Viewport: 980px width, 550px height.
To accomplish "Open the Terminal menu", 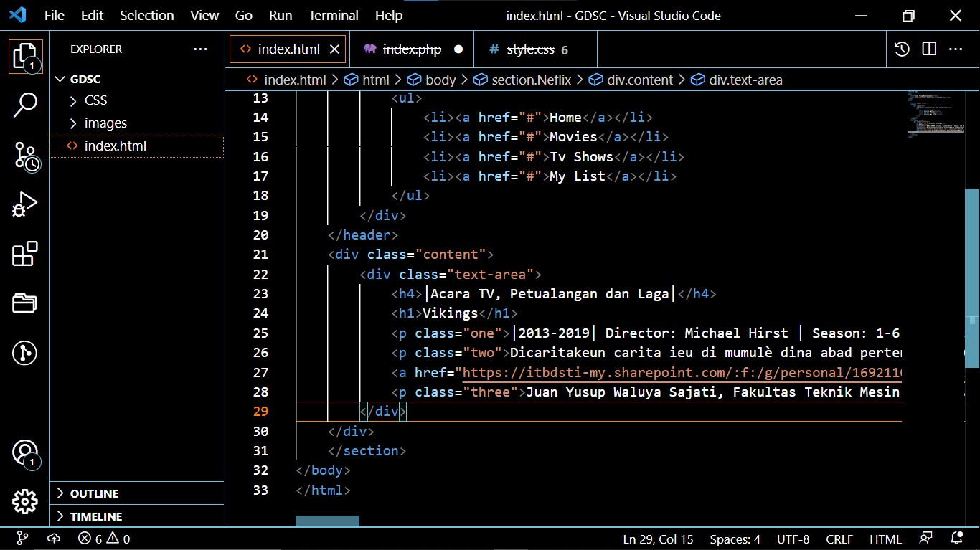I will tap(334, 15).
